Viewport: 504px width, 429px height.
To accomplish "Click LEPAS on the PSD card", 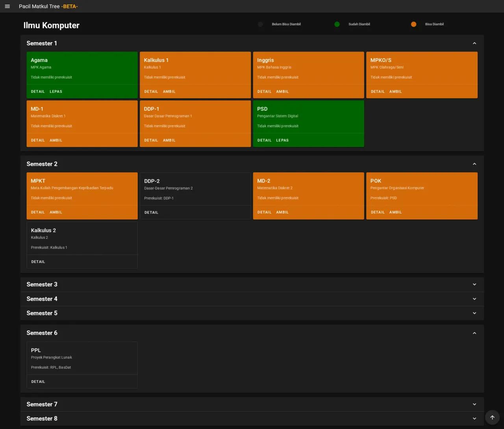I will pos(282,140).
